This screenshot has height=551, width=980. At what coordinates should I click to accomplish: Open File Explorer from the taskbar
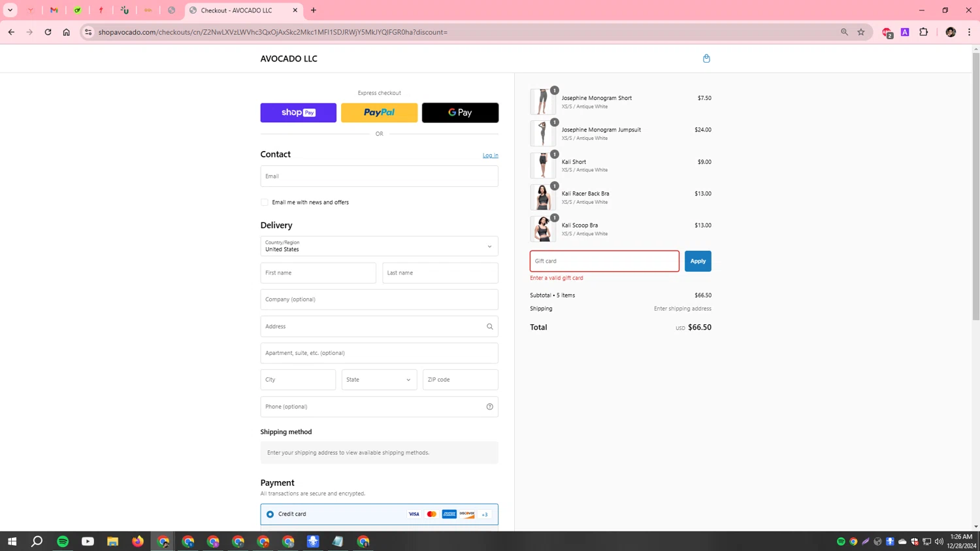pos(112,541)
